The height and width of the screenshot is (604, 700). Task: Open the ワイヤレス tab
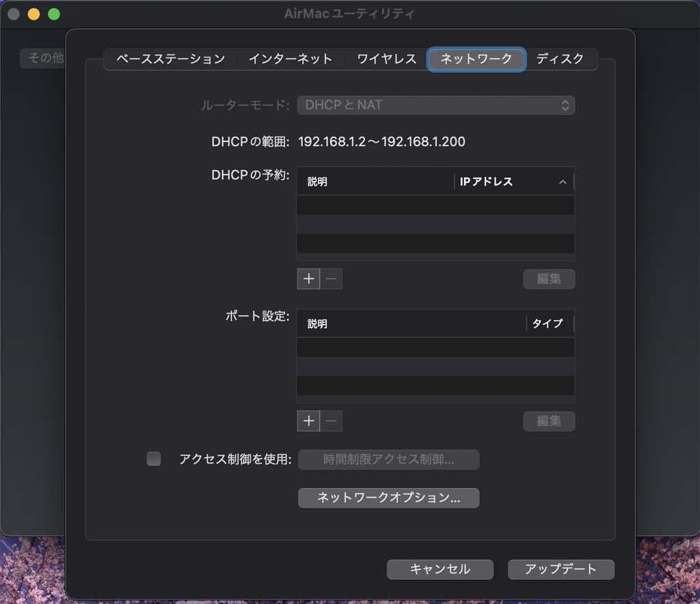click(x=386, y=59)
